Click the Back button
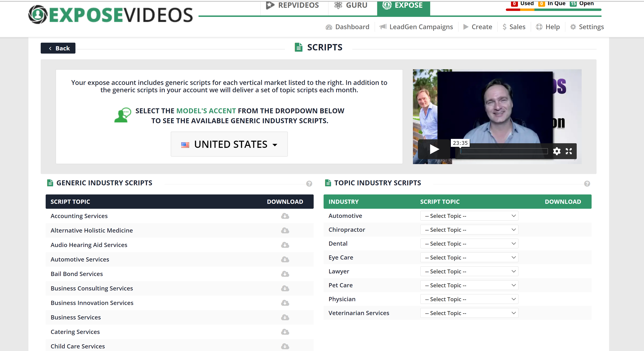 tap(58, 48)
